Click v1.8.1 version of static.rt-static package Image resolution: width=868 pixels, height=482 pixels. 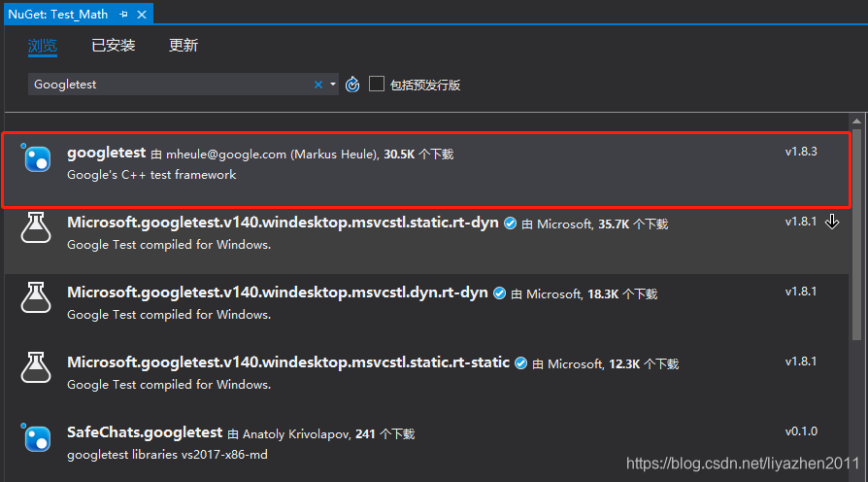coord(801,361)
